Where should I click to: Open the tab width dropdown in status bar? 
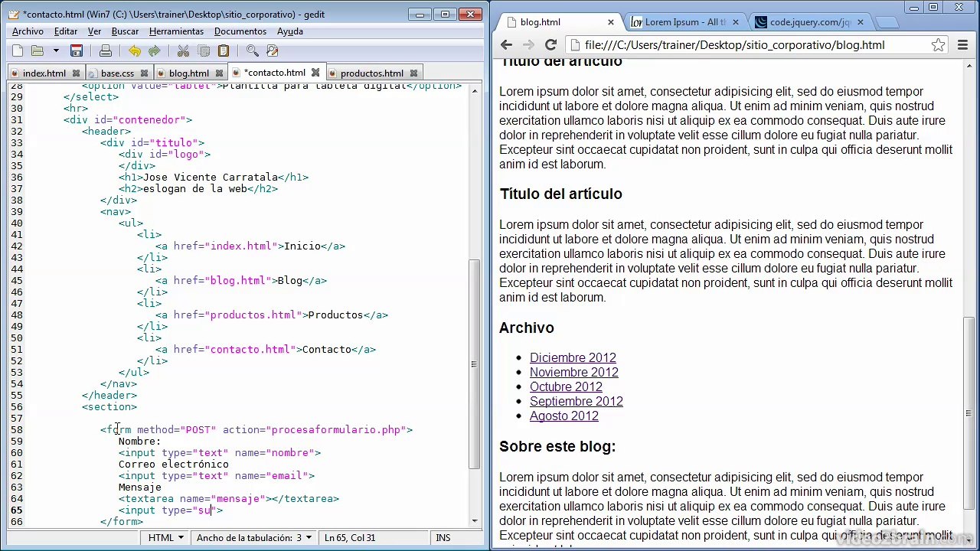[x=253, y=538]
